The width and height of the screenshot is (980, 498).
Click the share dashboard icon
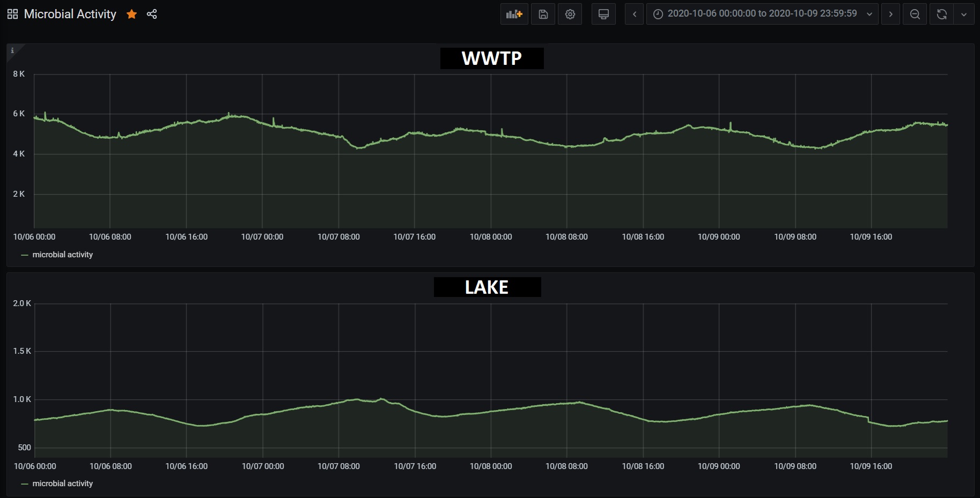(x=152, y=14)
